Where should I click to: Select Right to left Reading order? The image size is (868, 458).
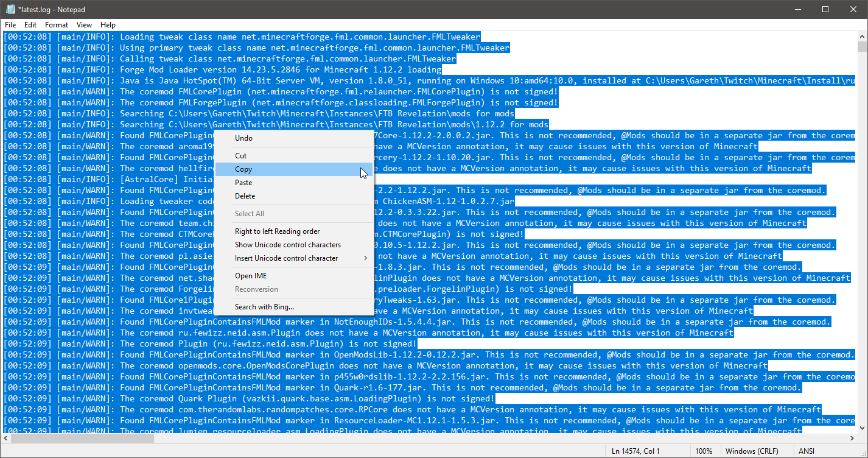(294, 231)
